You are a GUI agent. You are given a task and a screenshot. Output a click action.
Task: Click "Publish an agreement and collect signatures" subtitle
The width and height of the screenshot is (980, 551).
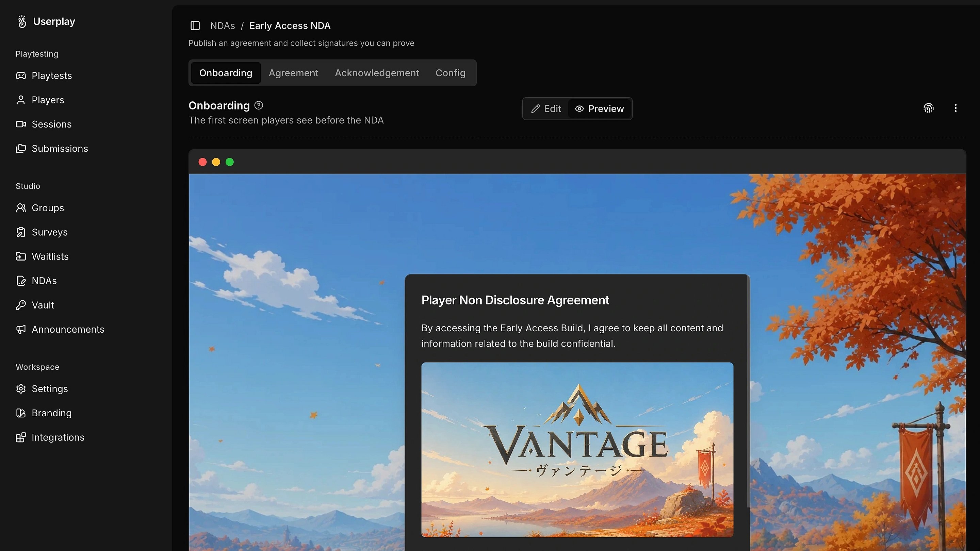(301, 43)
